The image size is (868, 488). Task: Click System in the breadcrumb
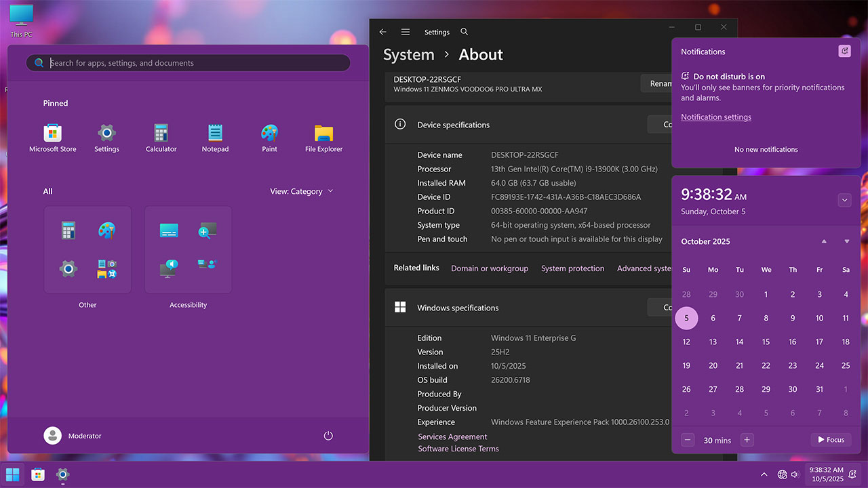tap(408, 55)
